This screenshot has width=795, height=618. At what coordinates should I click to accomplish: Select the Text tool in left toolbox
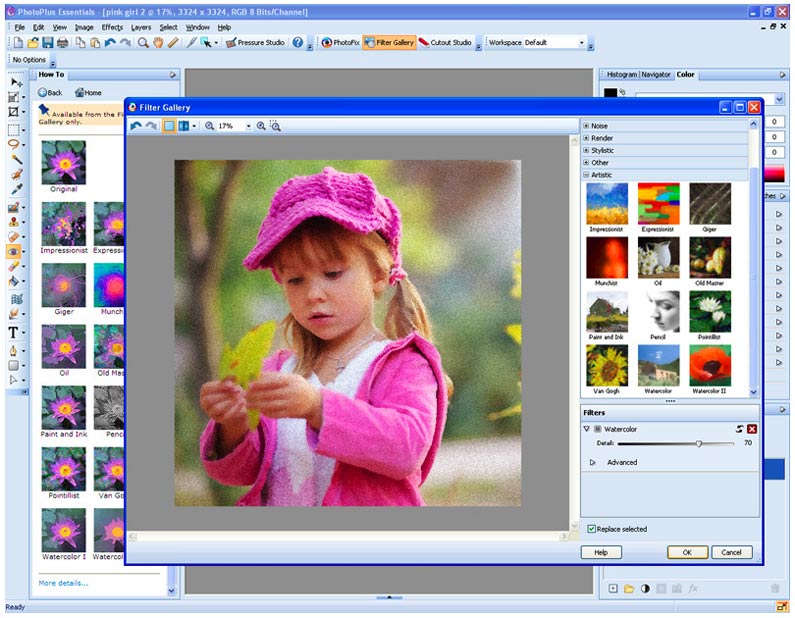click(x=14, y=332)
